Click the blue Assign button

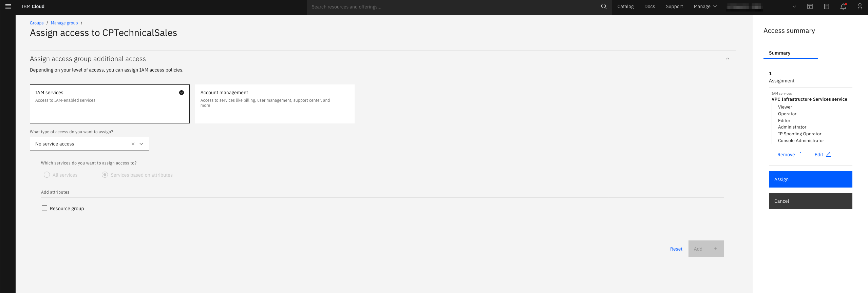tap(810, 179)
